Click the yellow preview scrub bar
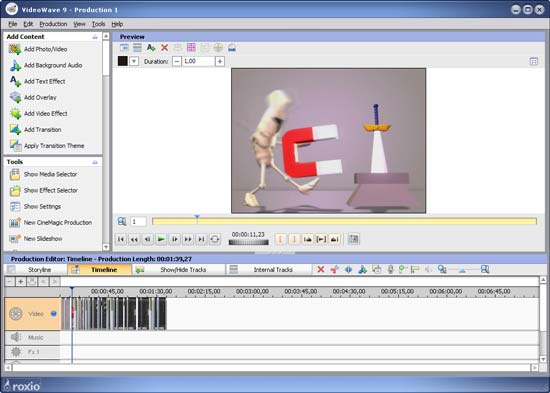 344,221
